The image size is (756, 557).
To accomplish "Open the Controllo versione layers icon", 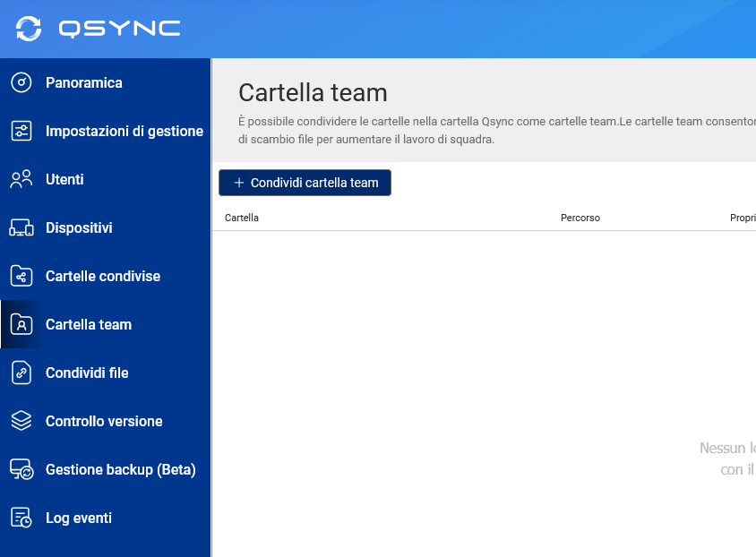I will pyautogui.click(x=21, y=422).
